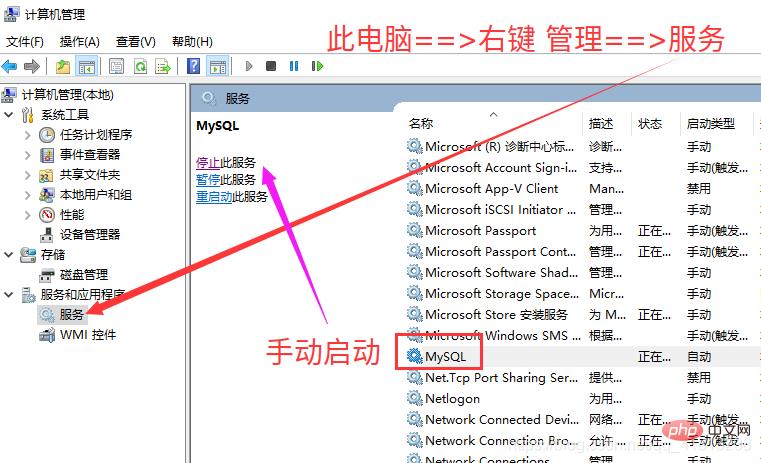Click the Pause service toolbar icon
This screenshot has width=761, height=463.
point(294,66)
